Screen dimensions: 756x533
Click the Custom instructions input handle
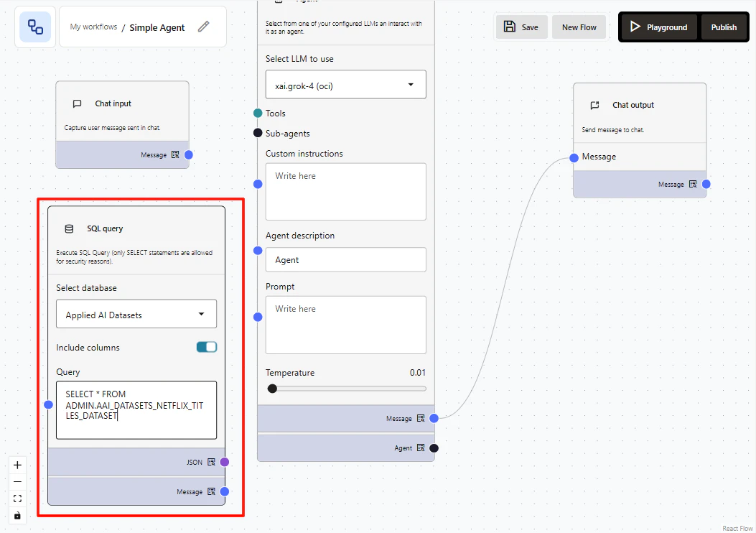258,185
